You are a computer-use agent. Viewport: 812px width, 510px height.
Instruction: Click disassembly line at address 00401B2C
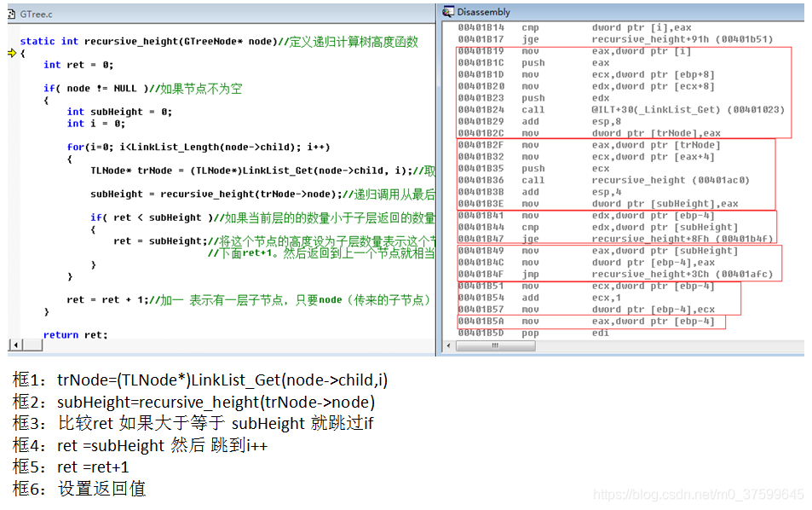click(590, 133)
